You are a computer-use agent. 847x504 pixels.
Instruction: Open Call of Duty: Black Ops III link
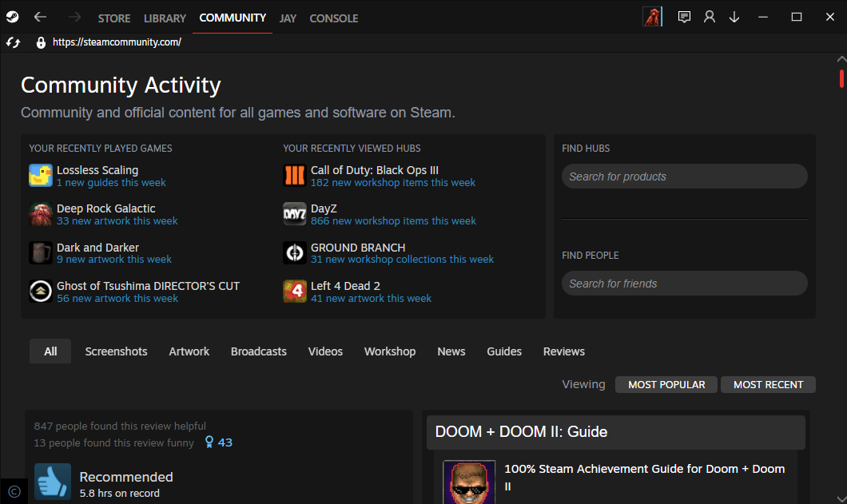(374, 170)
